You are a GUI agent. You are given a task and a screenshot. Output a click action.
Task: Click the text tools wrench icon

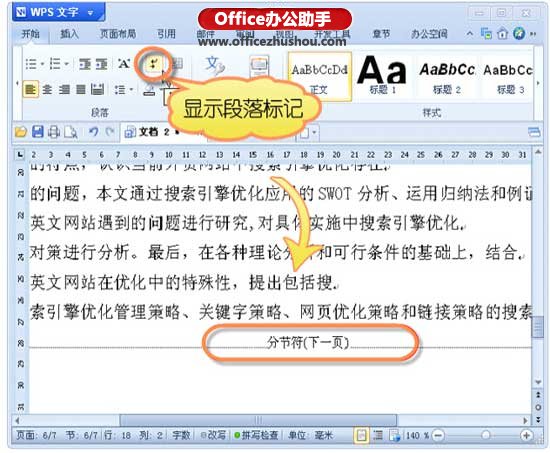coord(215,66)
